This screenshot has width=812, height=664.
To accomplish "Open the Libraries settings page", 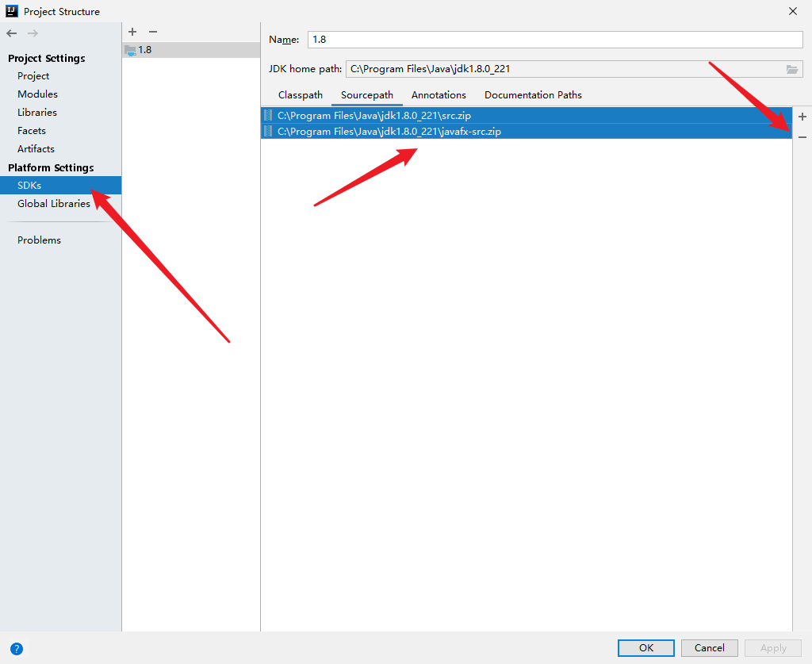I will (36, 112).
